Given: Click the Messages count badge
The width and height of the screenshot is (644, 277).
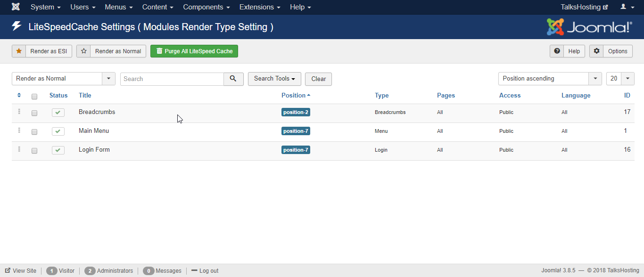Looking at the screenshot, I should pos(149,271).
